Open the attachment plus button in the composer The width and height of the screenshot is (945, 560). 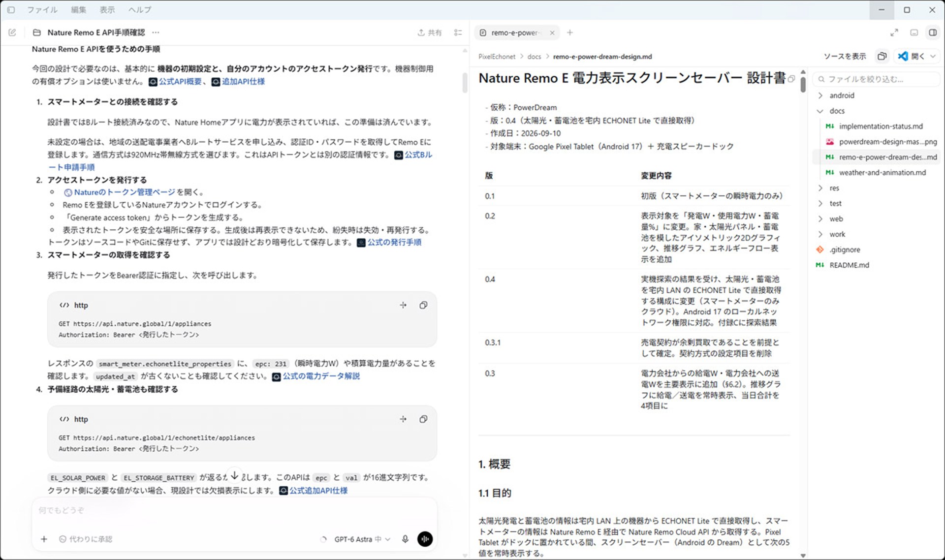(x=44, y=539)
